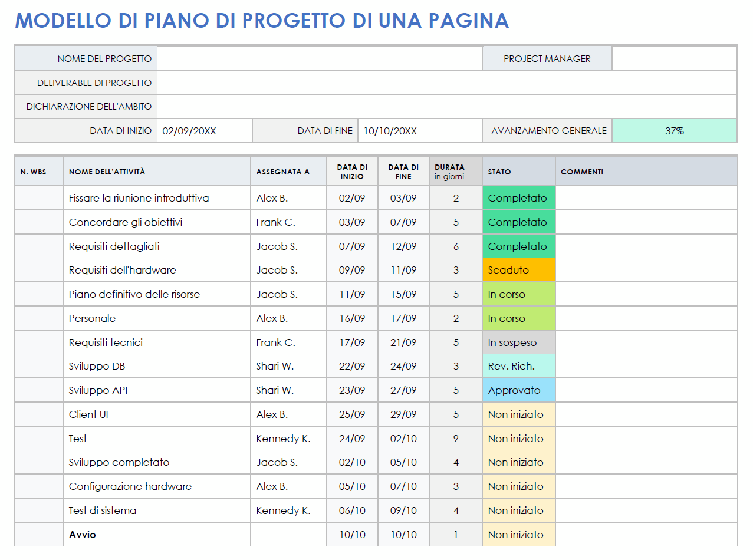Screen dimensions: 753x560
Task: Click the In corso status for Personale
Action: [x=518, y=318]
